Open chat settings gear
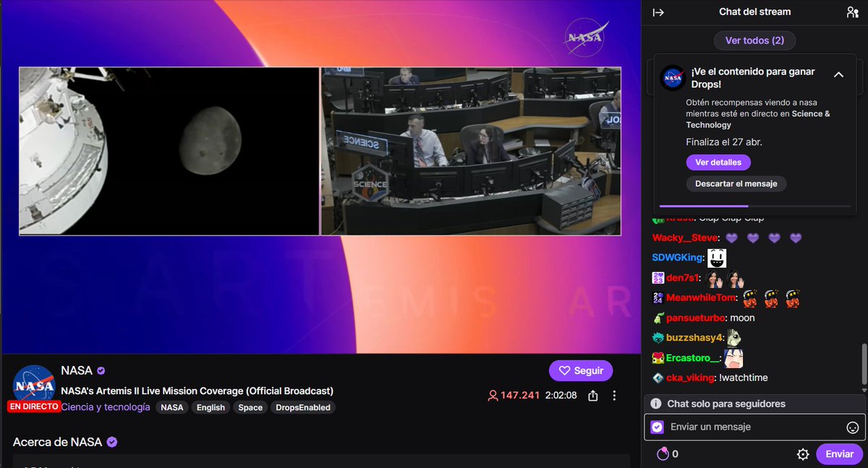This screenshot has height=468, width=868. [x=803, y=454]
